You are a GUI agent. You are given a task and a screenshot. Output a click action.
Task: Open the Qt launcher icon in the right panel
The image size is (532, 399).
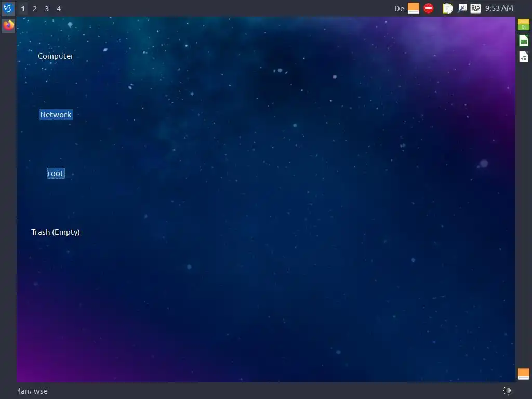(x=524, y=24)
